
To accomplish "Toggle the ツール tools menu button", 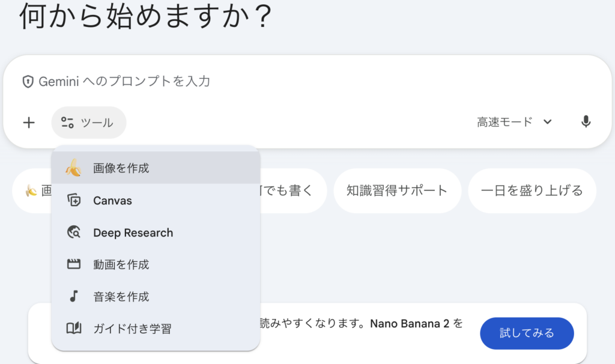I will (88, 123).
